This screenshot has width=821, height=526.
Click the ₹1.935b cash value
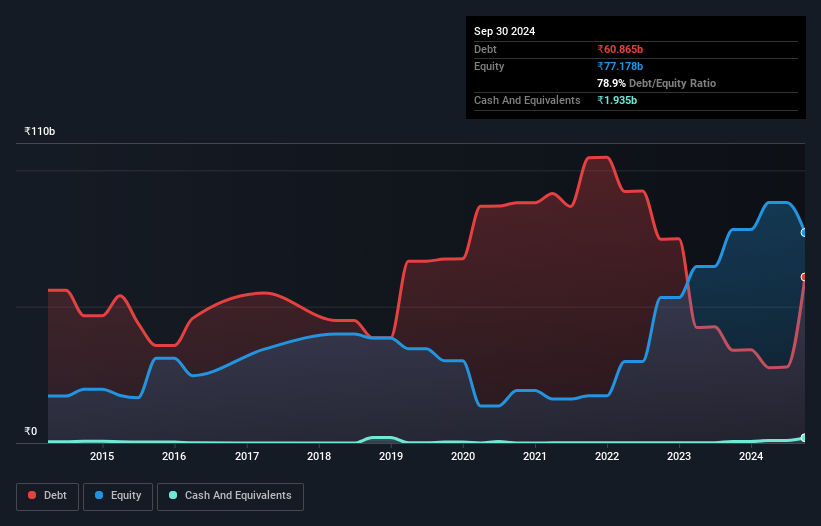pos(617,100)
